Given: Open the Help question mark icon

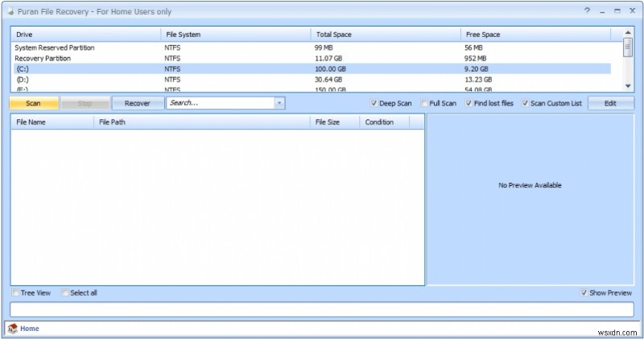Looking at the screenshot, I should click(x=587, y=10).
